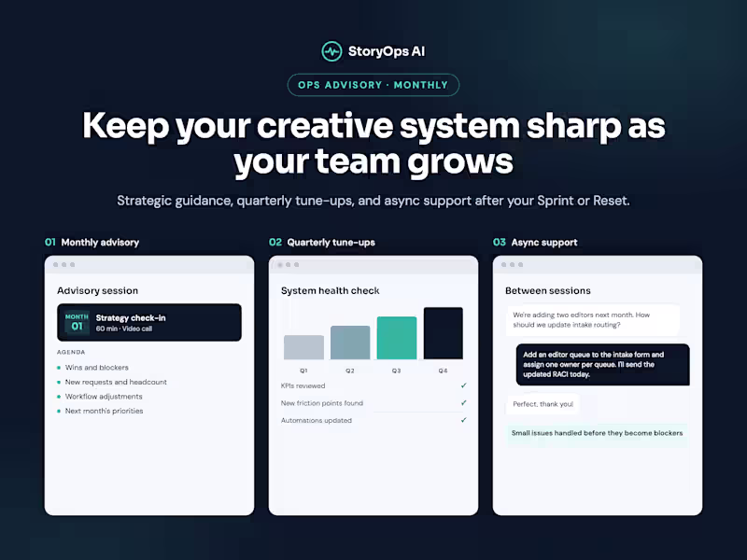
Task: Select the '01 Monthly advisory' heading
Action: [x=92, y=243]
